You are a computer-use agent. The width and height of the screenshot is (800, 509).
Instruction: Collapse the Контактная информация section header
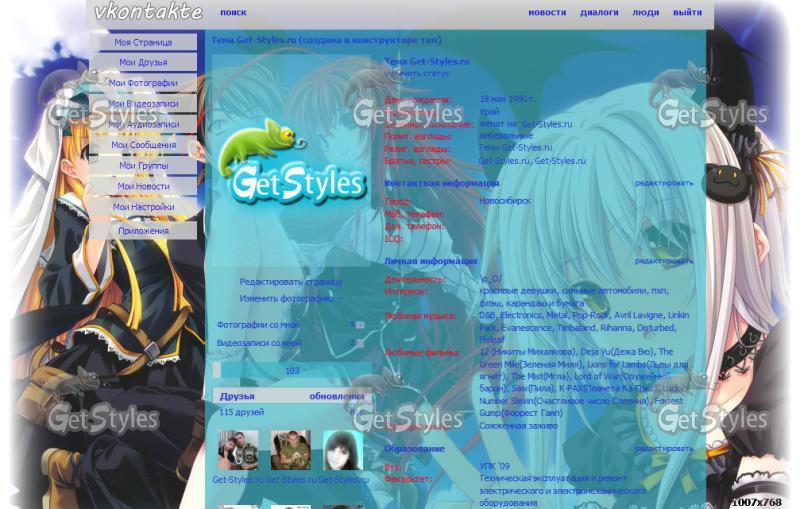tap(442, 183)
